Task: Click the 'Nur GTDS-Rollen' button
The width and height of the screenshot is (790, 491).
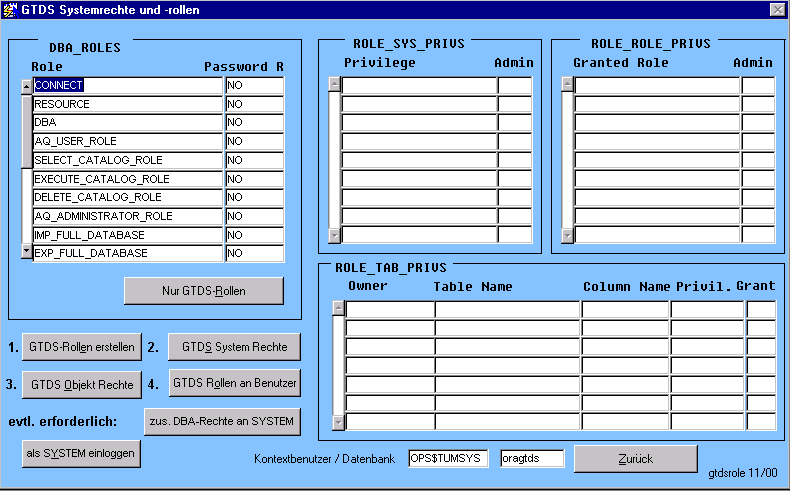Action: coord(204,291)
